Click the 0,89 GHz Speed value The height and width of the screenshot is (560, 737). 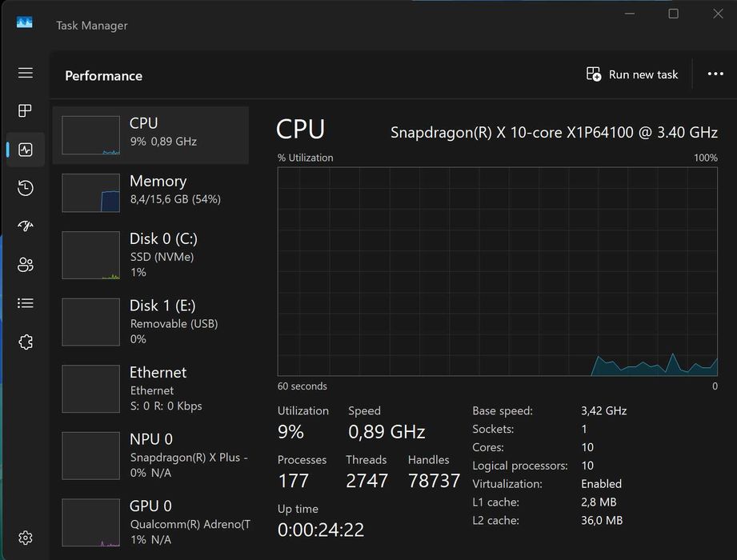[387, 432]
